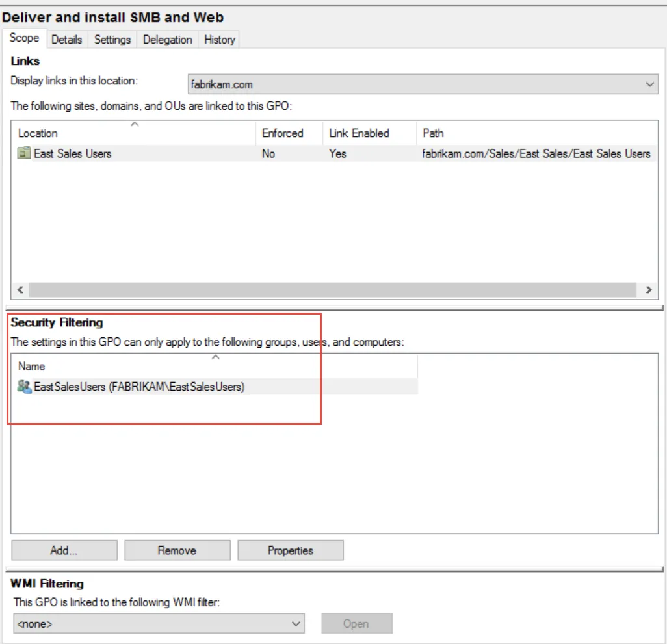Select the Scope tab
The image size is (667, 644).
point(24,38)
